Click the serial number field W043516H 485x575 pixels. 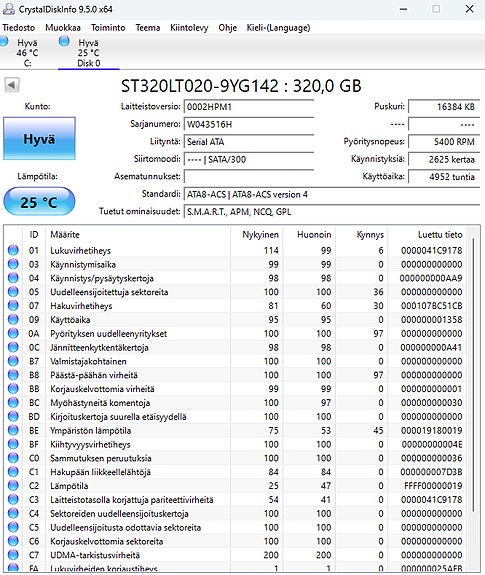click(249, 124)
